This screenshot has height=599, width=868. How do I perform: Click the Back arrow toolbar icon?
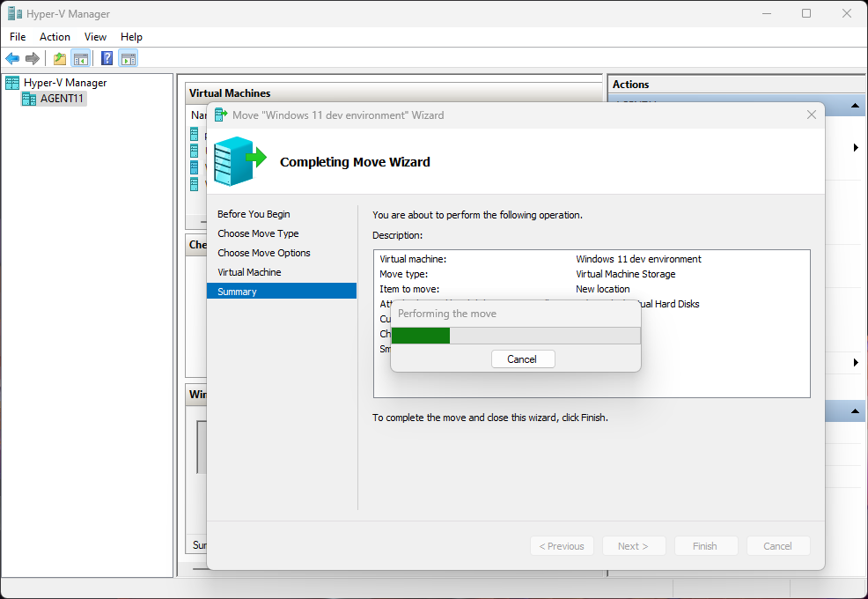click(12, 59)
